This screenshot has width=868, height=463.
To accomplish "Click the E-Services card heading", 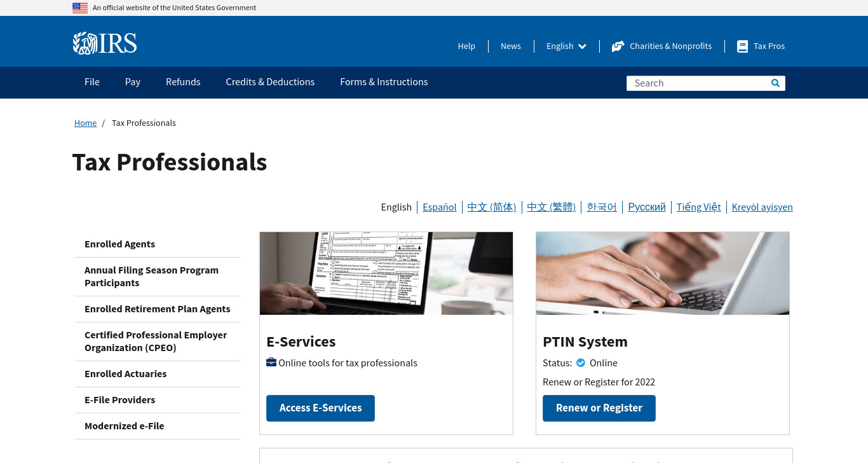I will coord(301,342).
